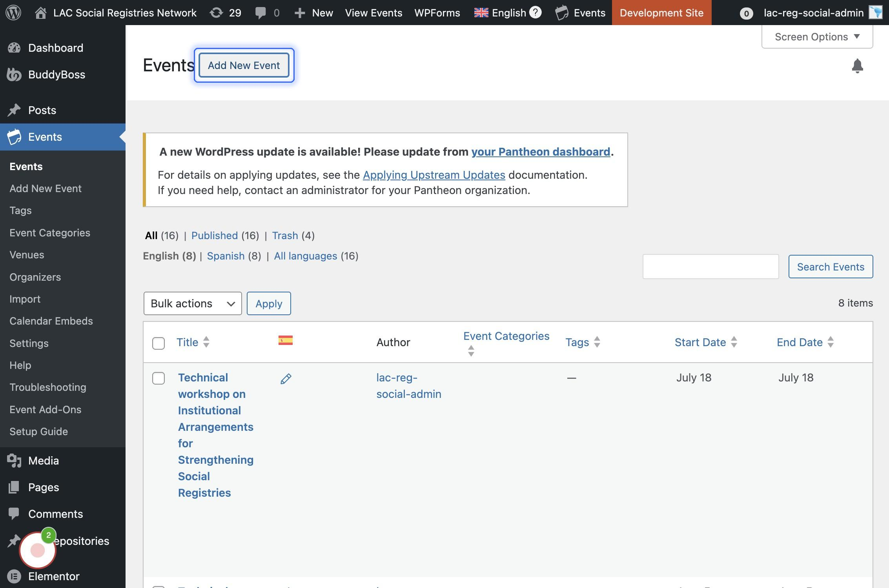The width and height of the screenshot is (889, 588).
Task: Filter the events list by Spanish
Action: click(x=226, y=256)
